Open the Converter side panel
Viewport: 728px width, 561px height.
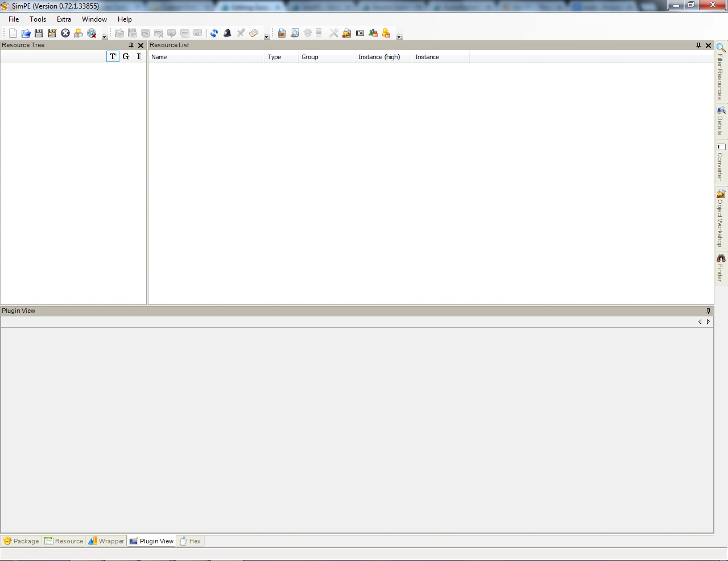[x=721, y=162]
